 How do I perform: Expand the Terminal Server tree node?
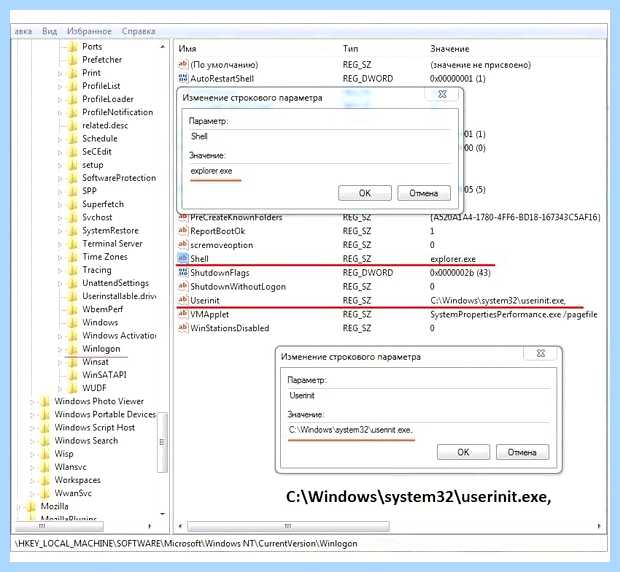[x=60, y=244]
